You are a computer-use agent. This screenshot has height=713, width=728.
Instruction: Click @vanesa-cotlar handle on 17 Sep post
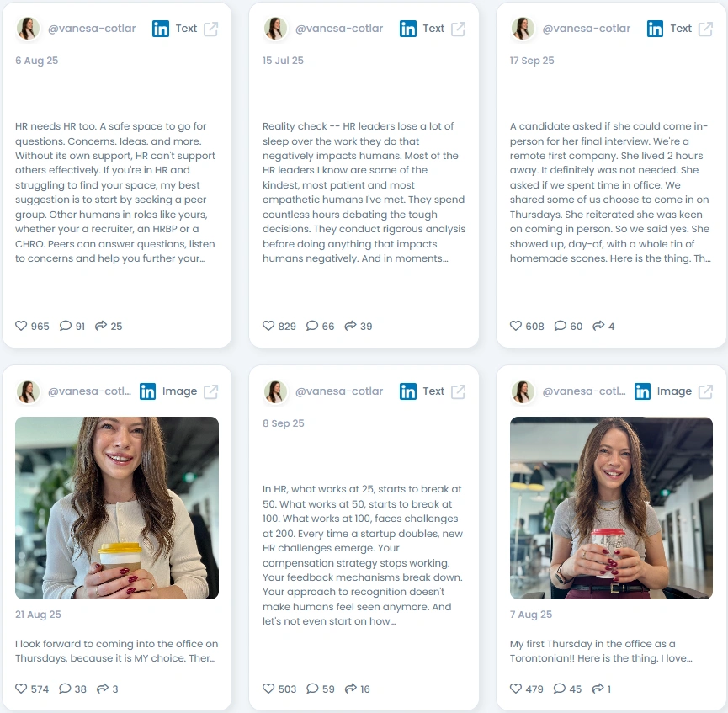point(587,29)
